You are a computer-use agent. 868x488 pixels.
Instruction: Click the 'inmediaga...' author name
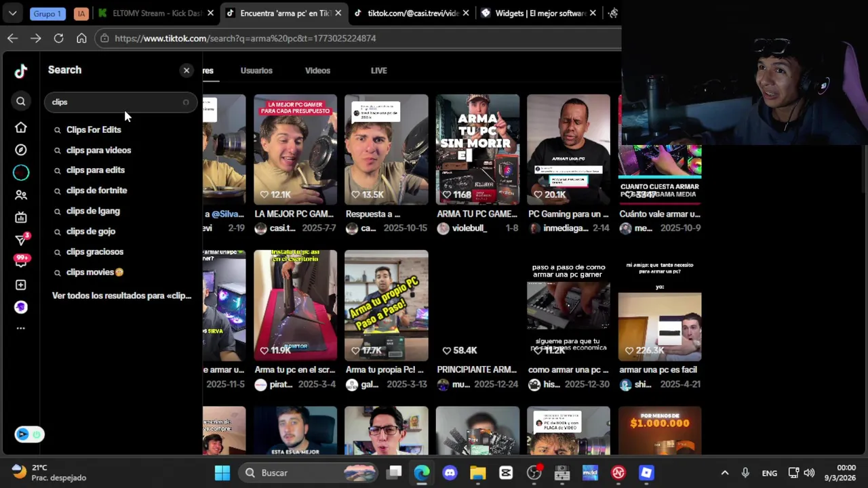(566, 228)
